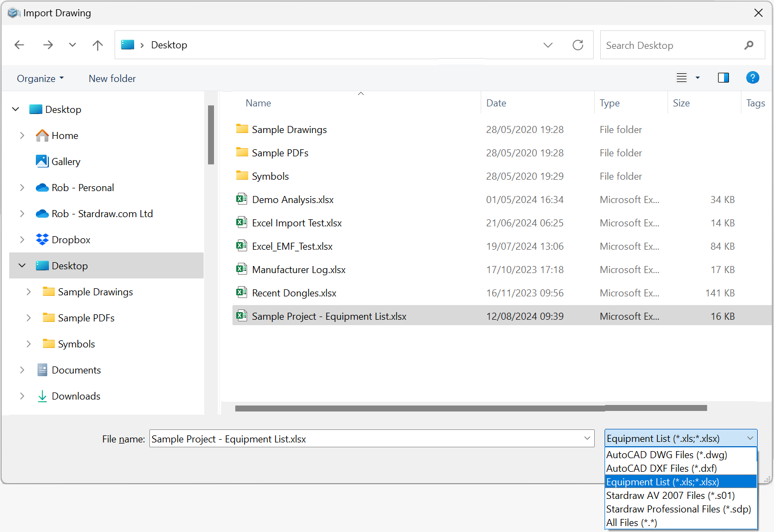Choose All Files (*.*) filter
Screen dimensions: 774x532
pos(681,523)
